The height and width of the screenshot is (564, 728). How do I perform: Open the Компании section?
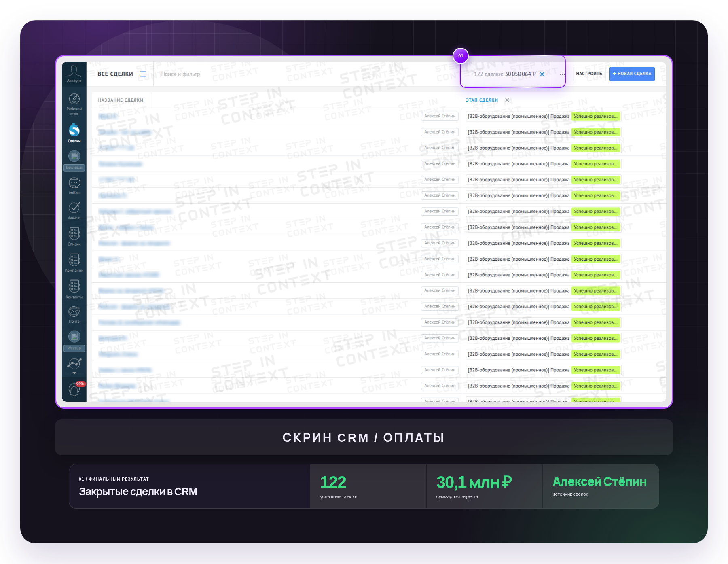tap(74, 263)
